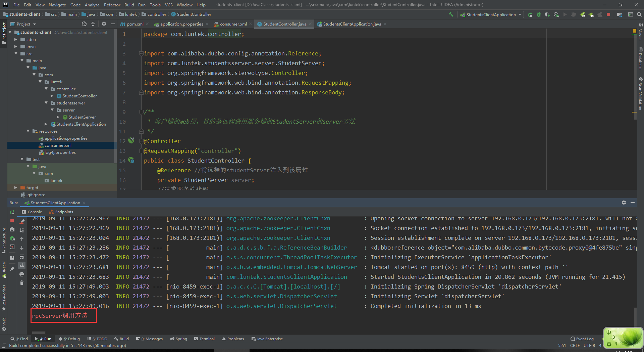The width and height of the screenshot is (644, 352).
Task: Open the 6: TODO tool window
Action: pyautogui.click(x=97, y=339)
